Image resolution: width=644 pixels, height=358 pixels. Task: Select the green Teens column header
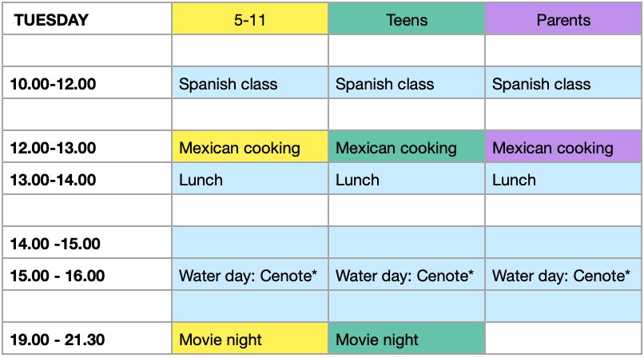[407, 19]
